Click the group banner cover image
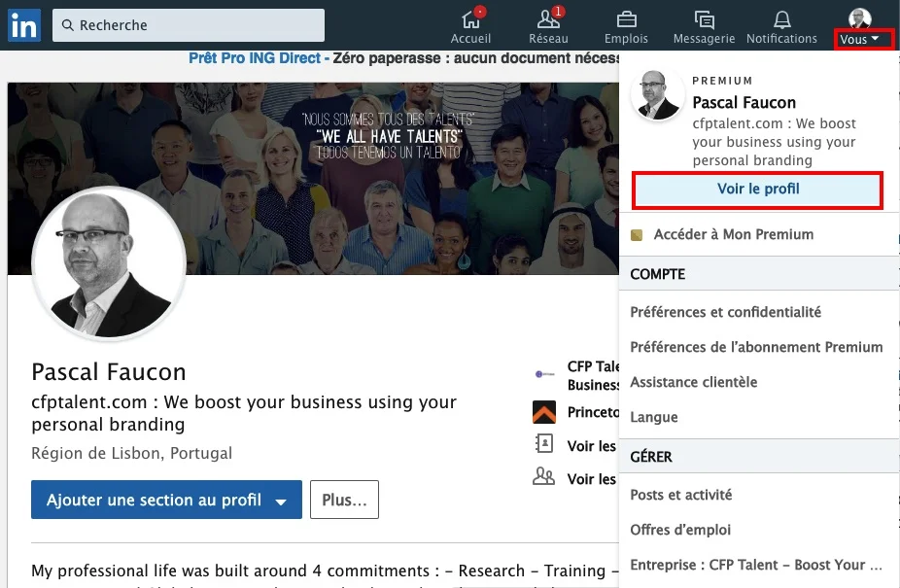This screenshot has height=588, width=900. (x=313, y=179)
